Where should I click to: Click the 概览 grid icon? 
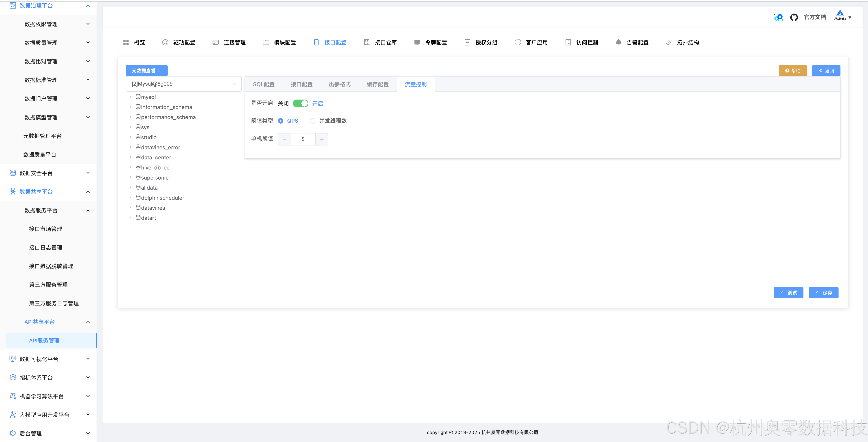coord(126,42)
